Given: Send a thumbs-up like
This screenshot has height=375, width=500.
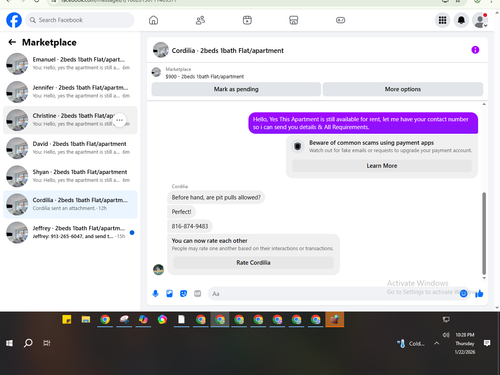Looking at the screenshot, I should [479, 294].
